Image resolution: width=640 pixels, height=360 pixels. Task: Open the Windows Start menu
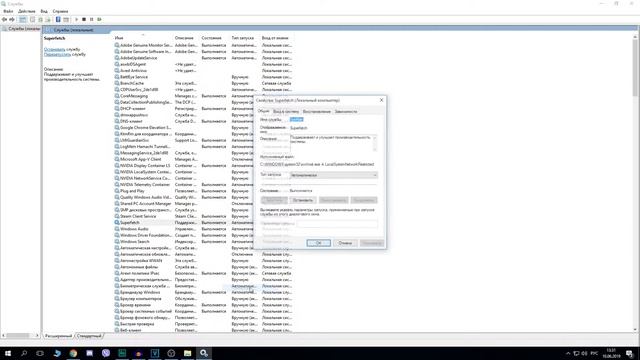coord(8,353)
